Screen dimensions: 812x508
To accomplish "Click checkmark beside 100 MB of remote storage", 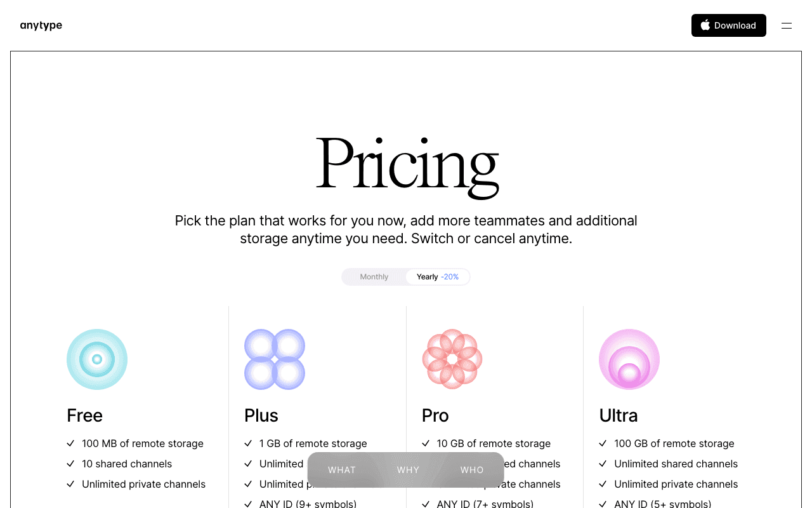I will [70, 444].
